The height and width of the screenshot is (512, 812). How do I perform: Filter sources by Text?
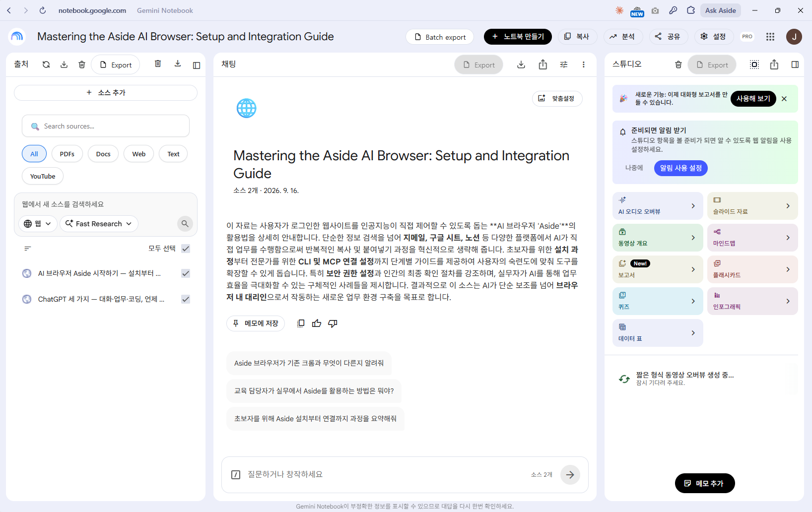click(173, 154)
